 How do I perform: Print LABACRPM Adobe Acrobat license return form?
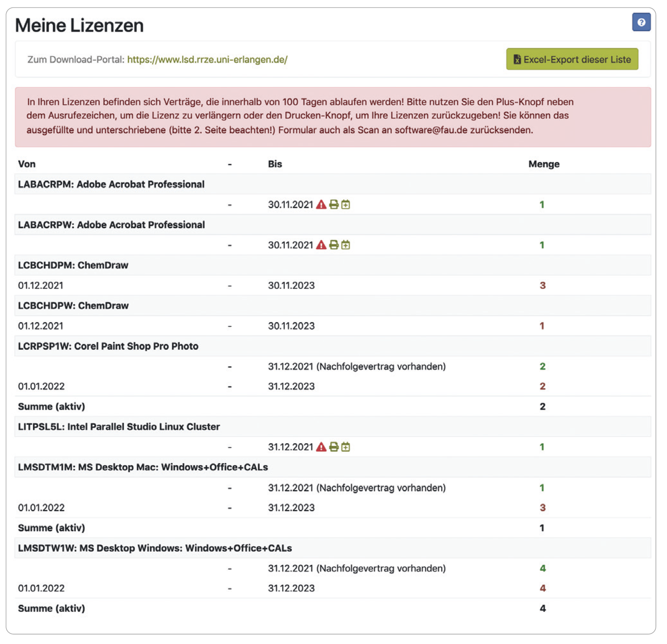334,205
